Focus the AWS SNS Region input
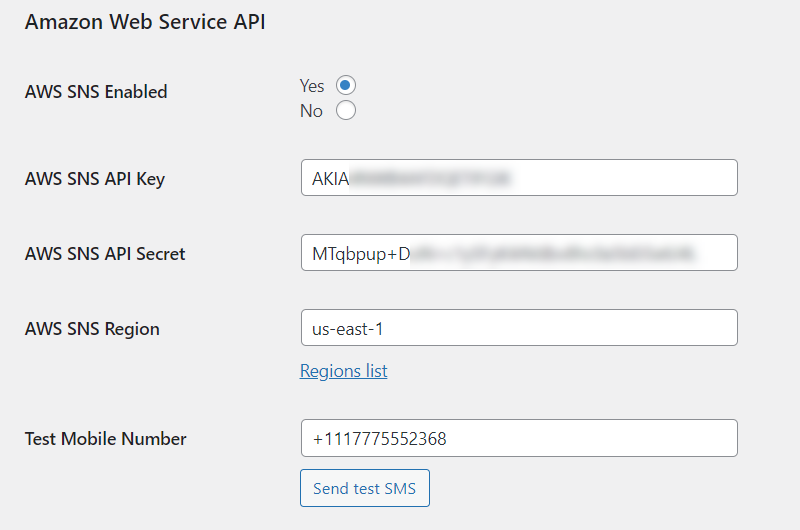Screen dimensions: 800x530 point(519,327)
